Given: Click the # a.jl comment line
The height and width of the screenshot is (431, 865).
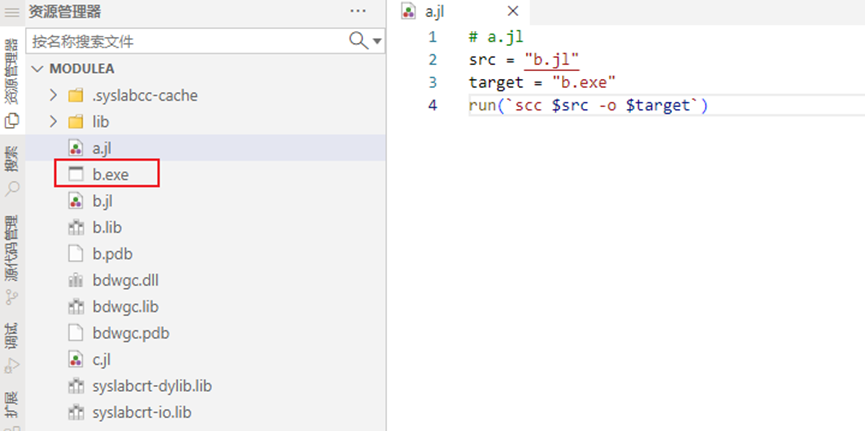Looking at the screenshot, I should [496, 38].
